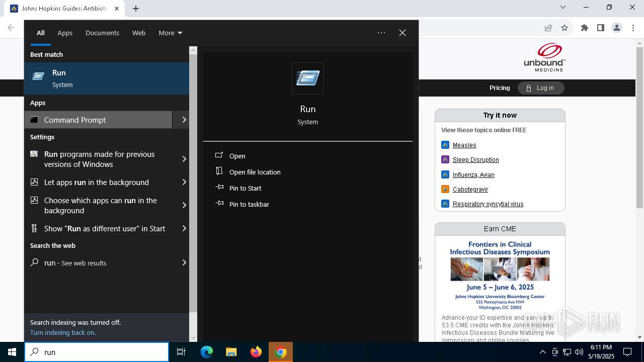Launch Microsoft Edge from the taskbar
The width and height of the screenshot is (644, 362).
(x=207, y=352)
